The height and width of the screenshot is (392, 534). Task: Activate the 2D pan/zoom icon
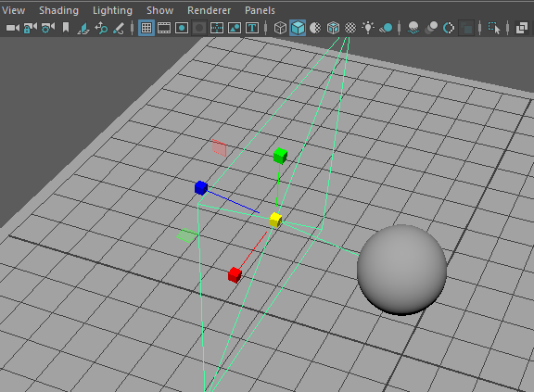click(101, 28)
